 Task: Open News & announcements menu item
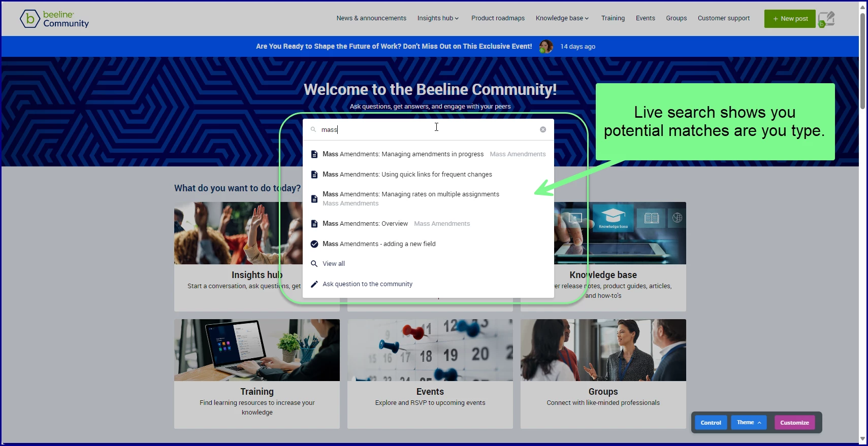371,18
